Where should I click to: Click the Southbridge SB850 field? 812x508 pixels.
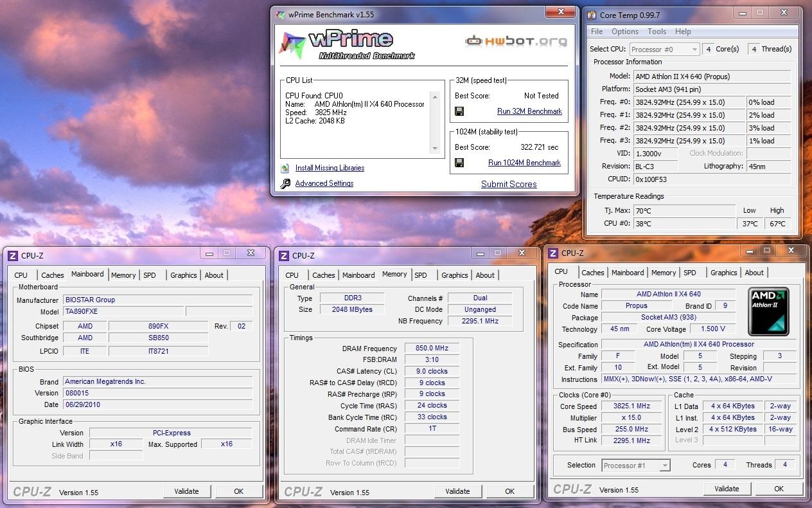click(x=159, y=338)
